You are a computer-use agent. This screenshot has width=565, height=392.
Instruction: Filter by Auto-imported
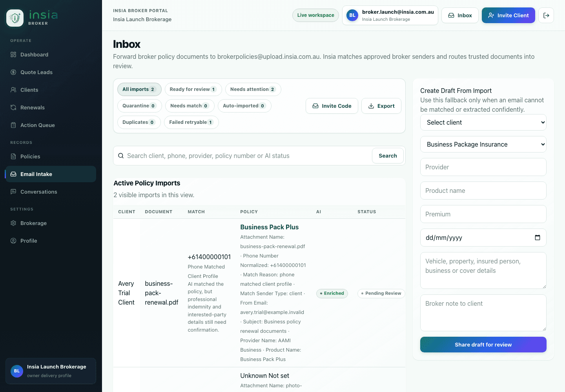click(x=244, y=106)
